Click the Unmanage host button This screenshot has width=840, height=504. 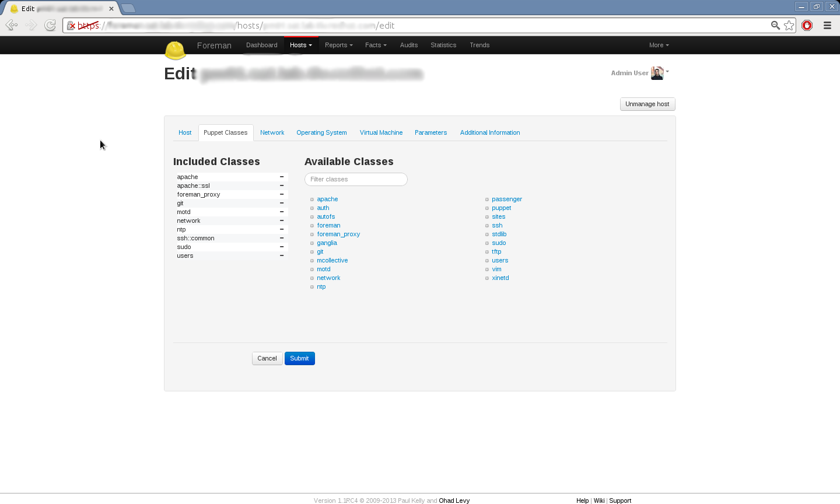(x=647, y=104)
